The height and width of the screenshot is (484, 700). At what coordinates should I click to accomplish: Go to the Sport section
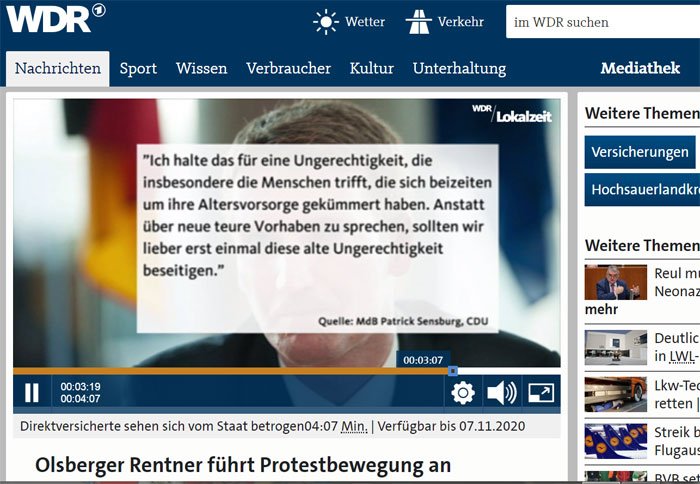pos(138,69)
